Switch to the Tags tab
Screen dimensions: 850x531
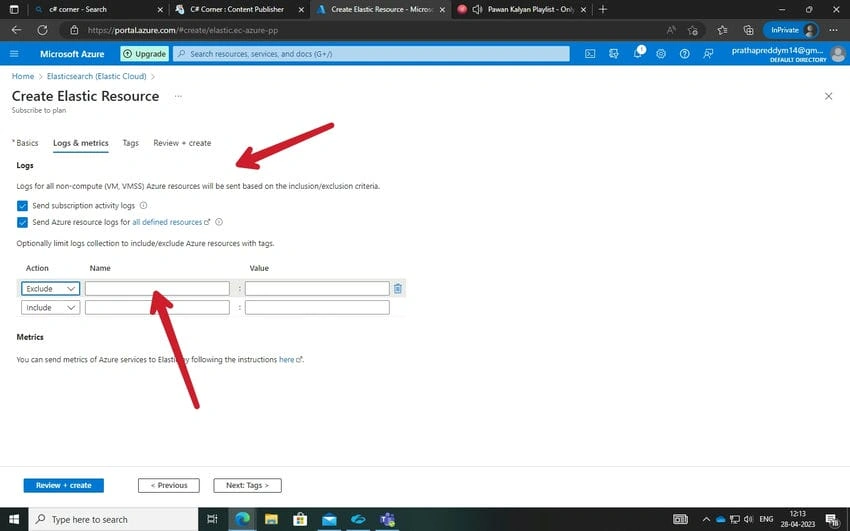coord(131,143)
